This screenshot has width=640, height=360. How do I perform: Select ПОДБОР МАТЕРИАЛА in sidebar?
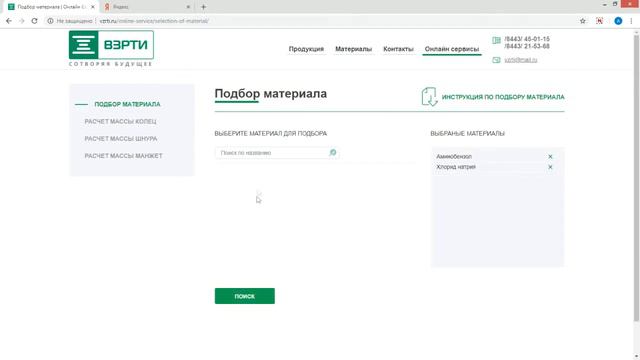click(127, 104)
